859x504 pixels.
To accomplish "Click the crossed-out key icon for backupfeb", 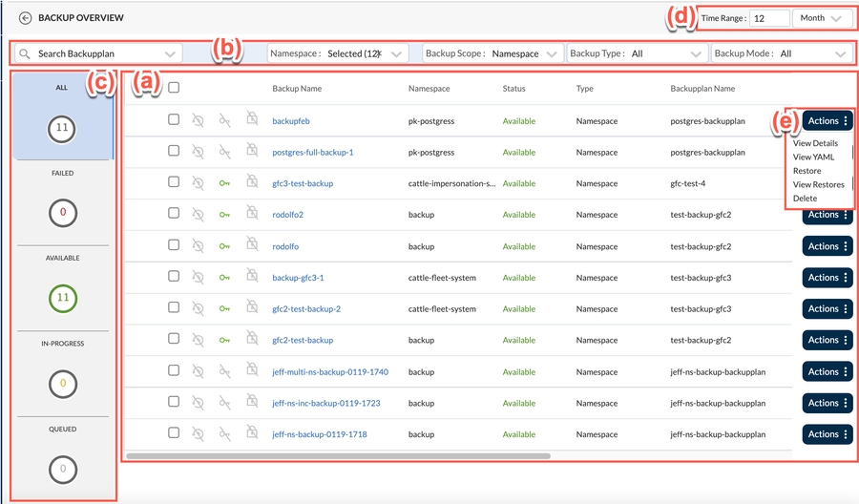I will (x=224, y=120).
